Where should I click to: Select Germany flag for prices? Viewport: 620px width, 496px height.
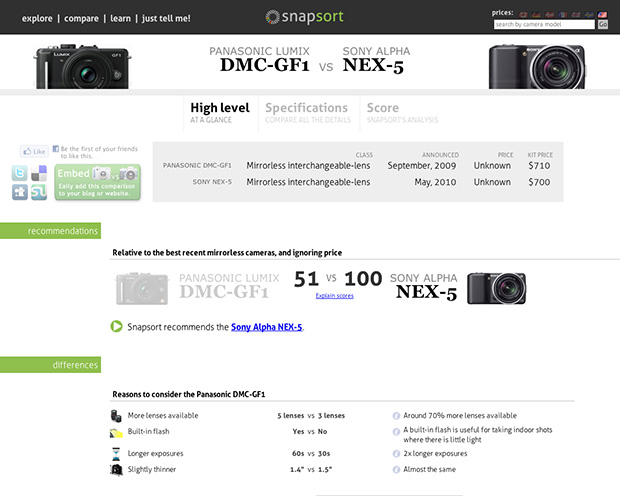point(537,15)
